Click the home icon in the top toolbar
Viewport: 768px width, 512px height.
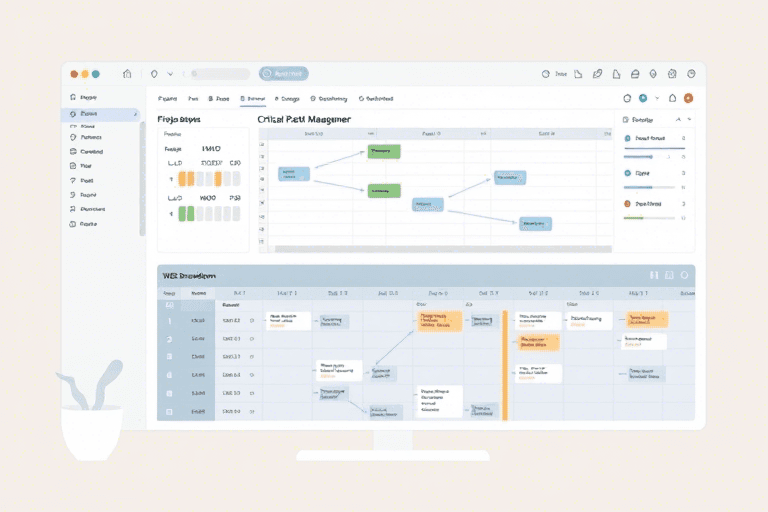point(127,73)
